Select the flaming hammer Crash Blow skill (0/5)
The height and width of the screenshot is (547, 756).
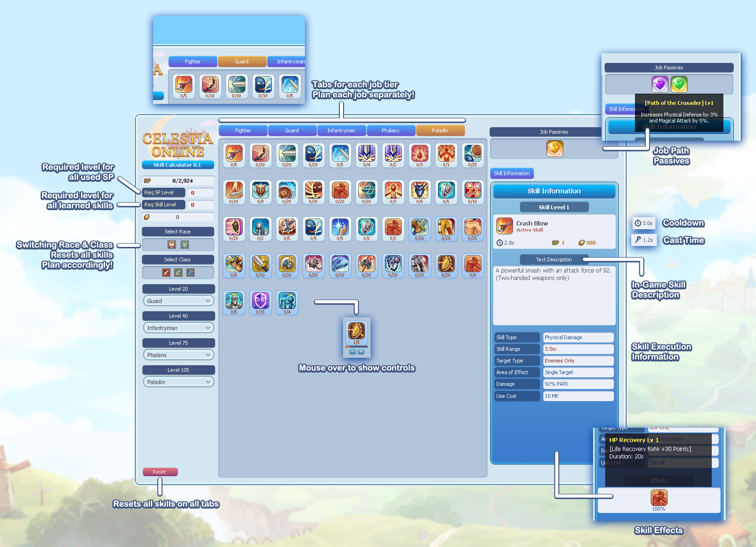(234, 153)
